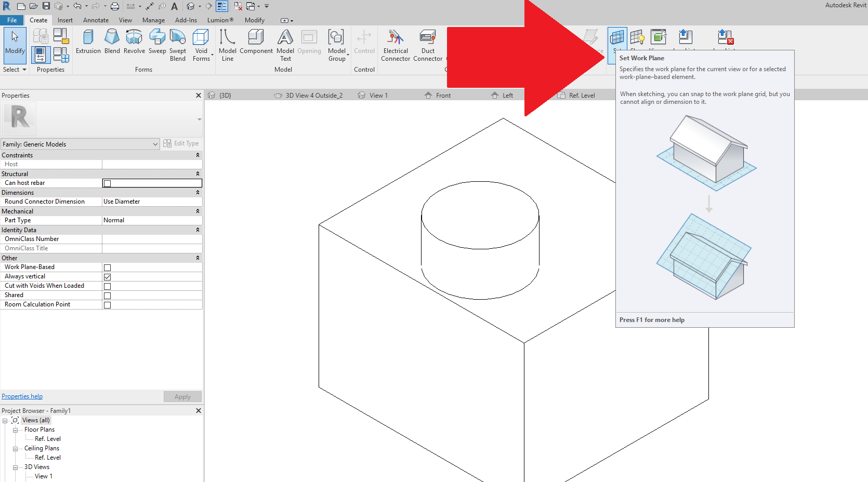This screenshot has height=482, width=868.
Task: Open Ref. Level under Ceiling Plans
Action: [48, 458]
